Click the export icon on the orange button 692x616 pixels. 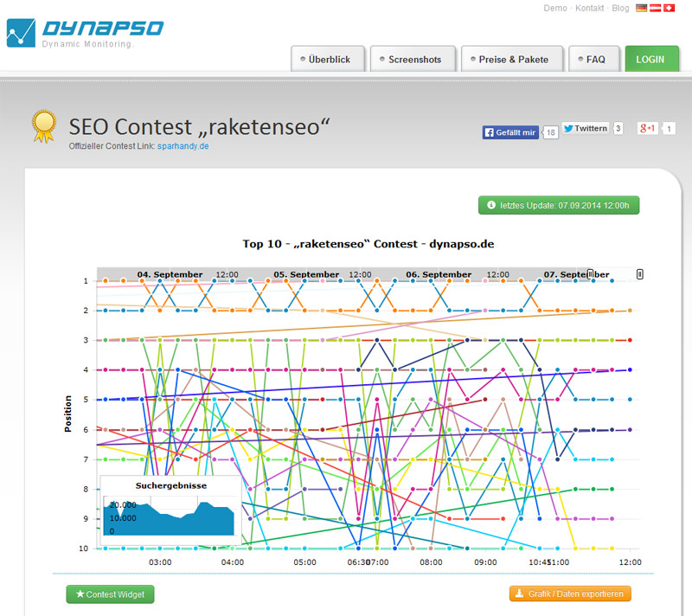coord(520,594)
